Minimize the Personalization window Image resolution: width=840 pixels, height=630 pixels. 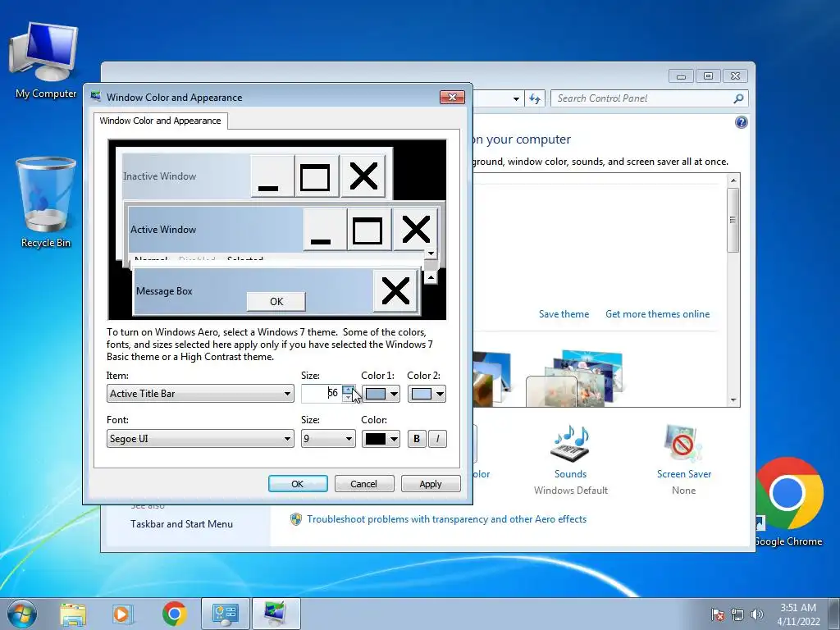(681, 76)
